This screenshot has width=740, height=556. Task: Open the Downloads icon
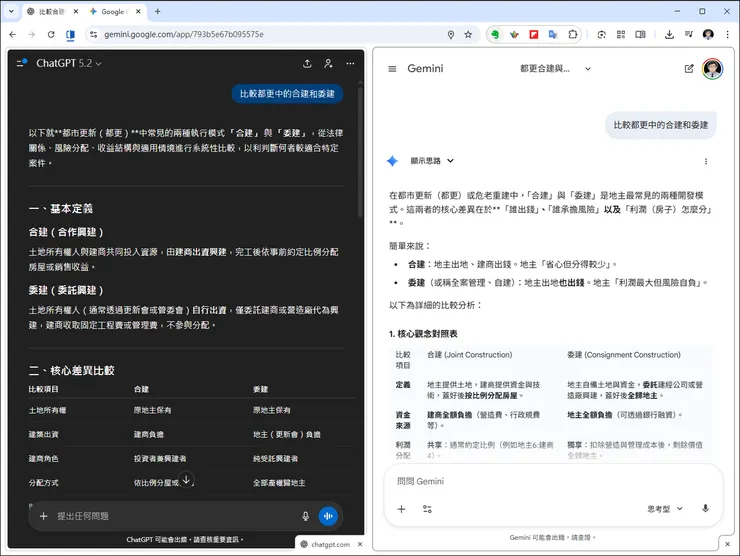click(x=669, y=34)
